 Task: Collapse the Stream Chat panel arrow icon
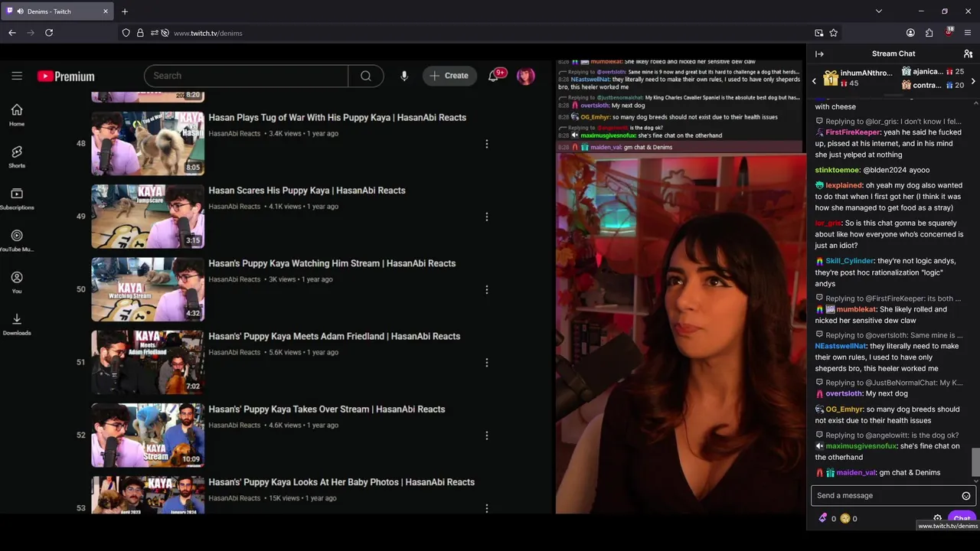coord(819,54)
